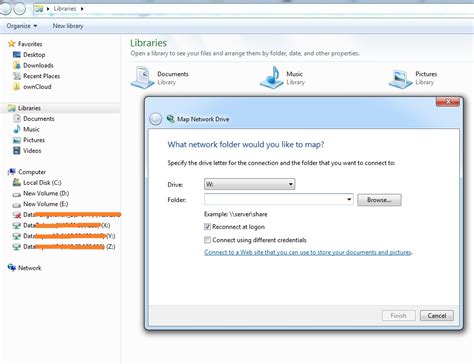Screen dimensions: 474x364
Task: Open the Desktop favorite
Action: point(34,54)
